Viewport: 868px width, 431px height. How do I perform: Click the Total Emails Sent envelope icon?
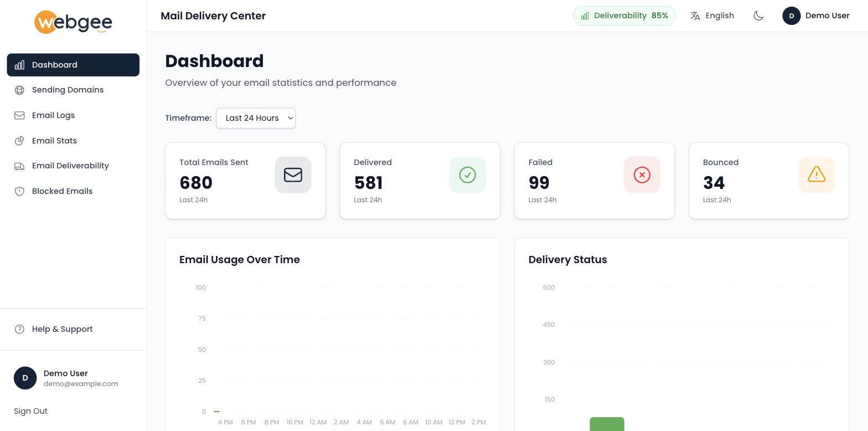(x=293, y=175)
